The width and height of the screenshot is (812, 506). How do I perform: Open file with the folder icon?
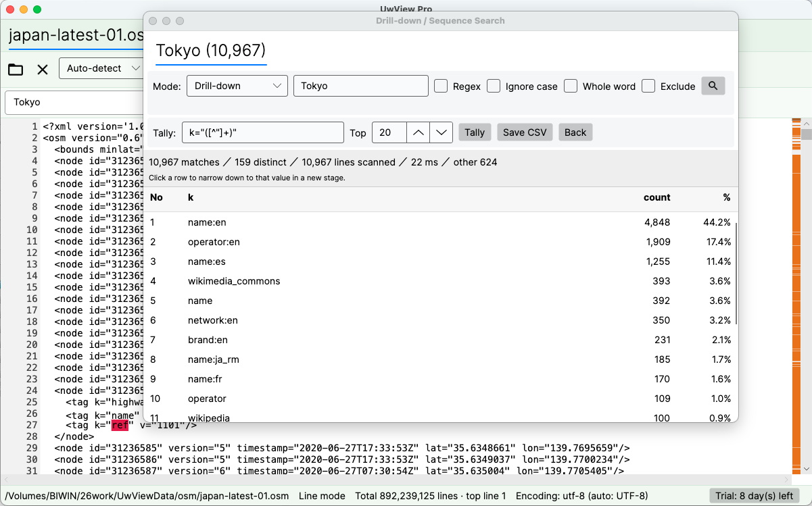point(16,69)
